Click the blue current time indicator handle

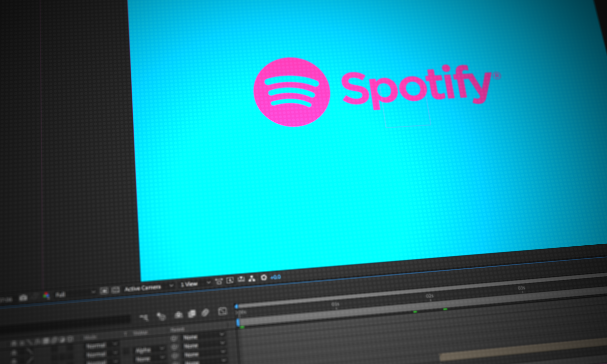(x=238, y=323)
